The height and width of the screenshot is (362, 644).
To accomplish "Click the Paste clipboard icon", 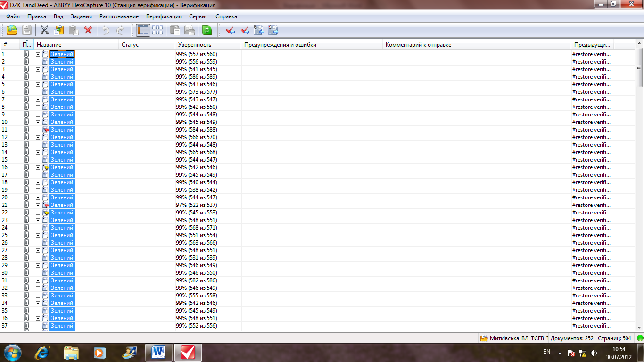I will tap(74, 30).
